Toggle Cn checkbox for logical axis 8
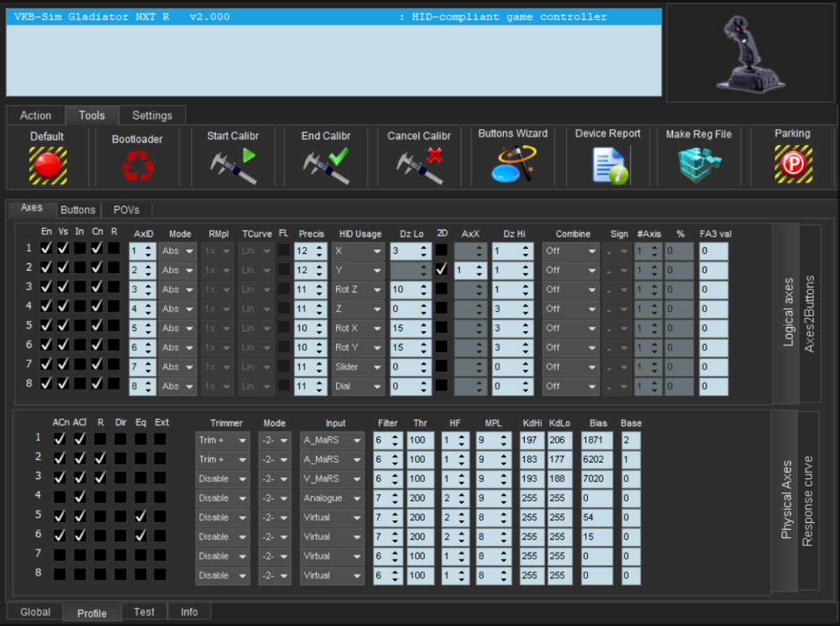The image size is (840, 626). [97, 383]
